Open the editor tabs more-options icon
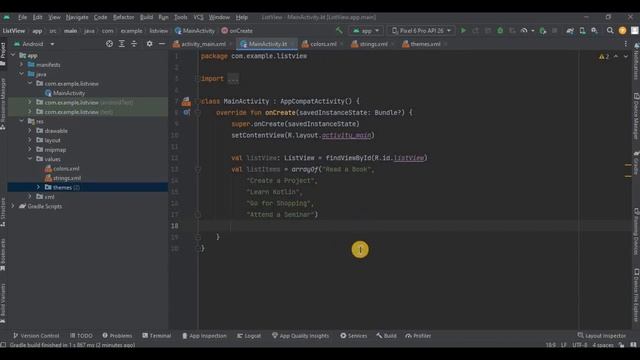This screenshot has height=360, width=640. click(625, 44)
